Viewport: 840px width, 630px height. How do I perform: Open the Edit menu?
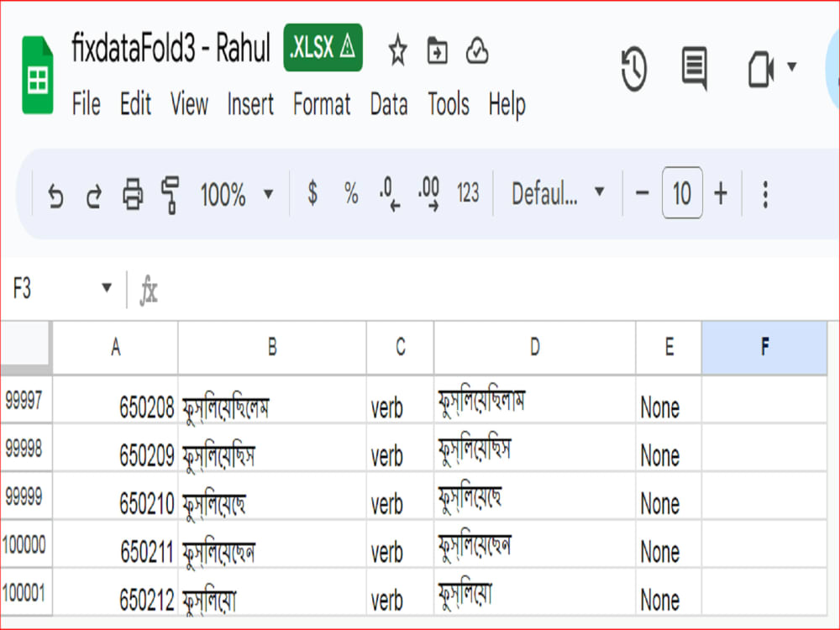click(135, 103)
